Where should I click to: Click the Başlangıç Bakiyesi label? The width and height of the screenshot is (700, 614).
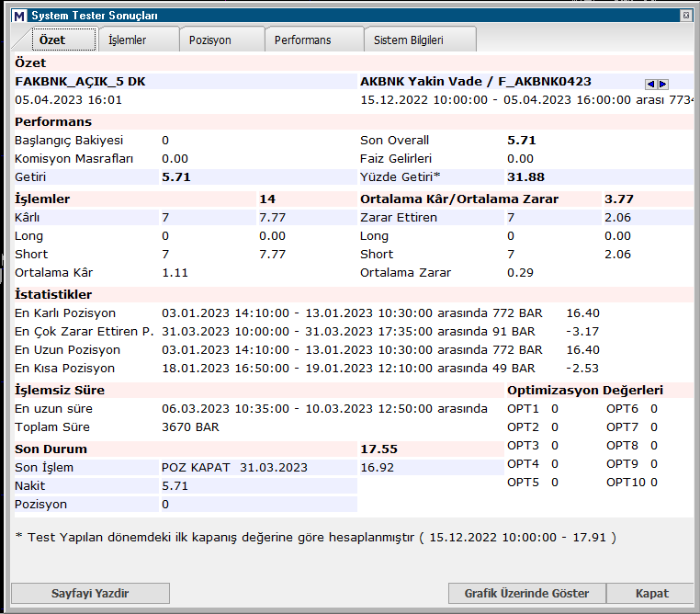69,141
